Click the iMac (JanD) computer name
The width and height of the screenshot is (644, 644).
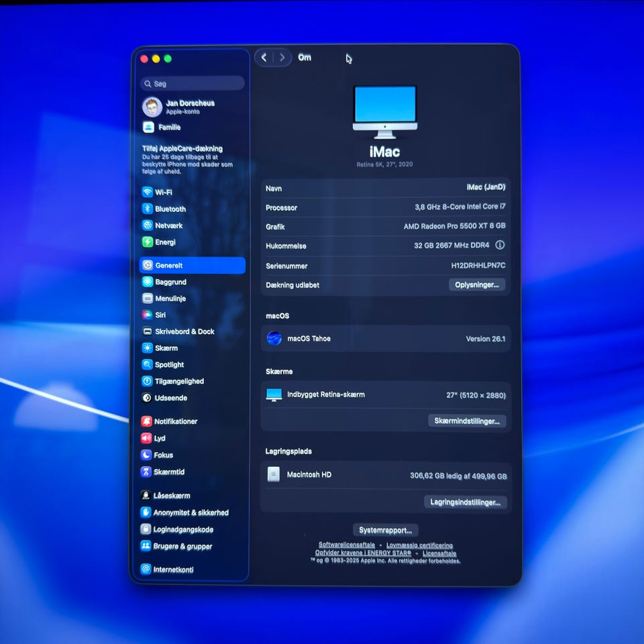486,187
